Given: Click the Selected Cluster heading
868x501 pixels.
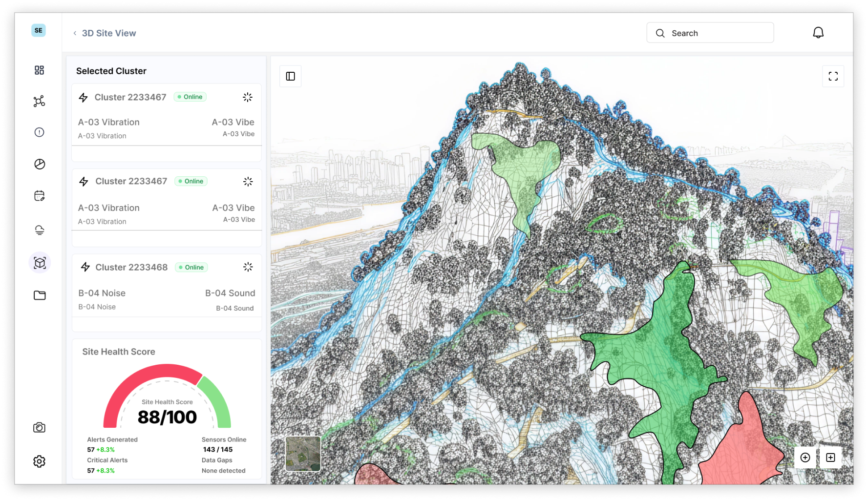Looking at the screenshot, I should (x=111, y=71).
